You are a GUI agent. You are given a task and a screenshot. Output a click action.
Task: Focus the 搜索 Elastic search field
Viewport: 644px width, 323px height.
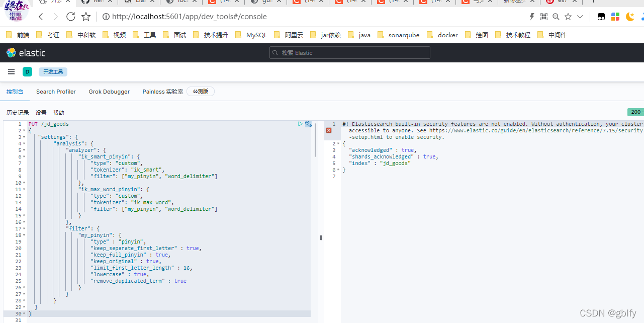(350, 53)
